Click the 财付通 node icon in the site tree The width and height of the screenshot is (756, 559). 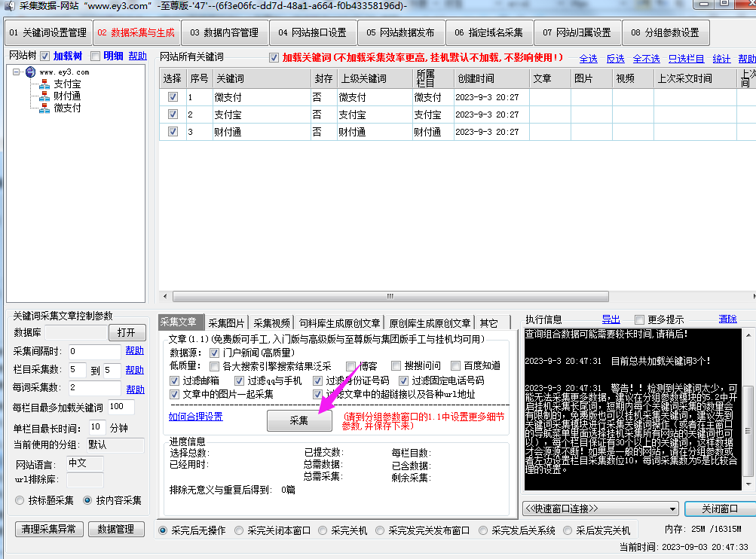pos(44,96)
